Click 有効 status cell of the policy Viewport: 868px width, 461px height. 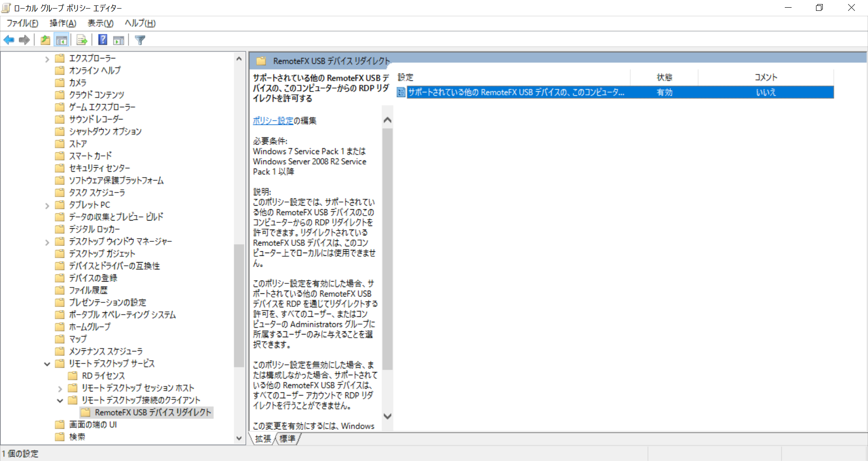[665, 92]
